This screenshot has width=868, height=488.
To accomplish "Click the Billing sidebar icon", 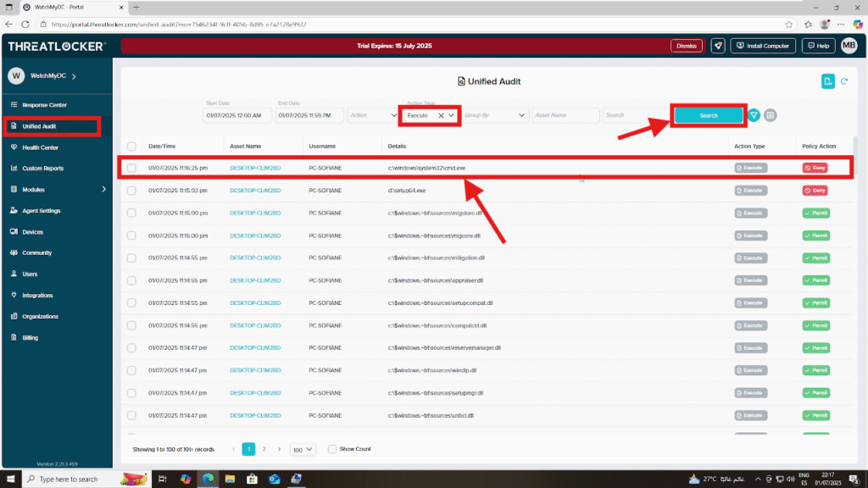I will point(14,337).
